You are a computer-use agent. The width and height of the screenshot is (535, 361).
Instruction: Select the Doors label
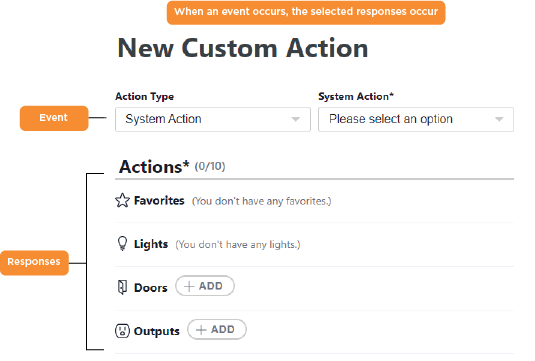tap(150, 288)
